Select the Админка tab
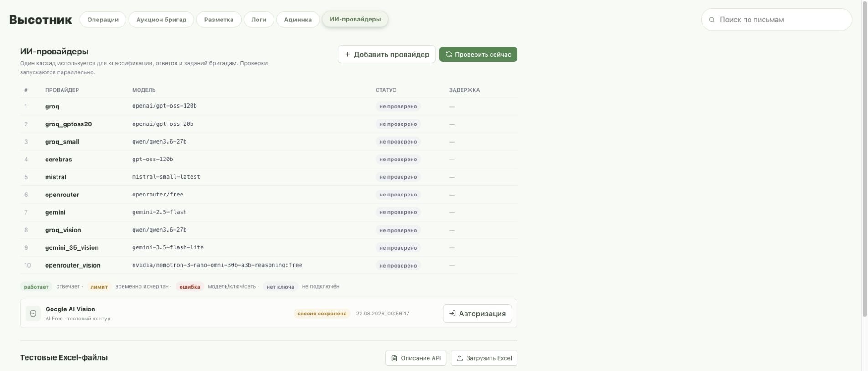The height and width of the screenshot is (371, 868). 298,20
